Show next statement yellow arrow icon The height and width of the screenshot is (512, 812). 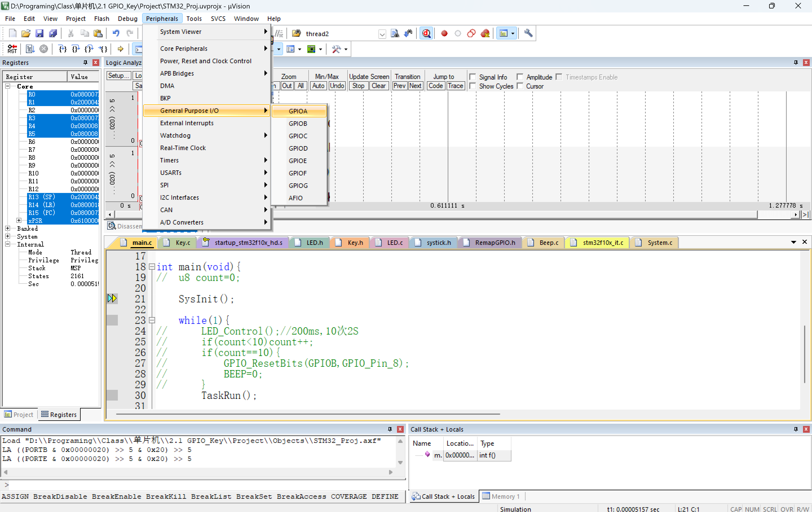[120, 49]
